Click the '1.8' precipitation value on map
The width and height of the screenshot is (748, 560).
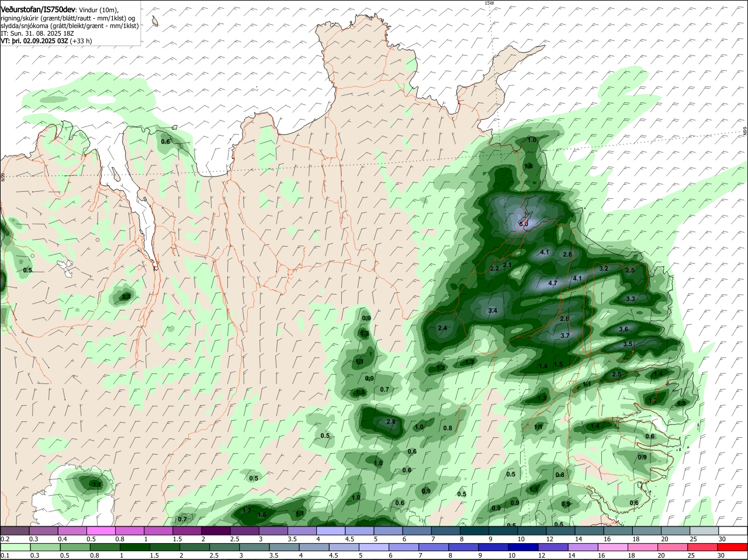[262, 514]
